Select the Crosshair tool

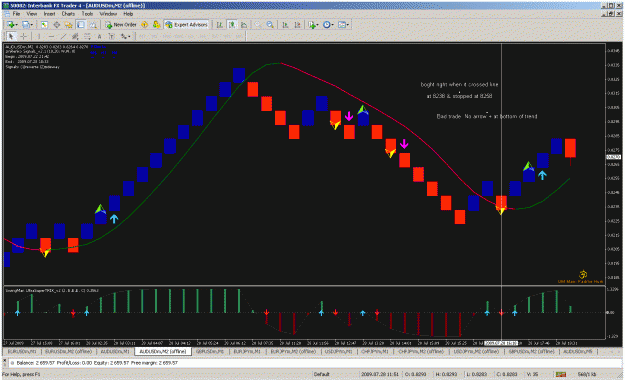click(x=24, y=37)
